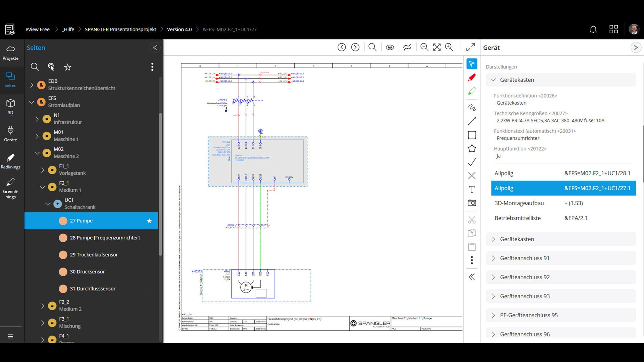Open more tools three-dot menu
644x362 pixels.
472,260
